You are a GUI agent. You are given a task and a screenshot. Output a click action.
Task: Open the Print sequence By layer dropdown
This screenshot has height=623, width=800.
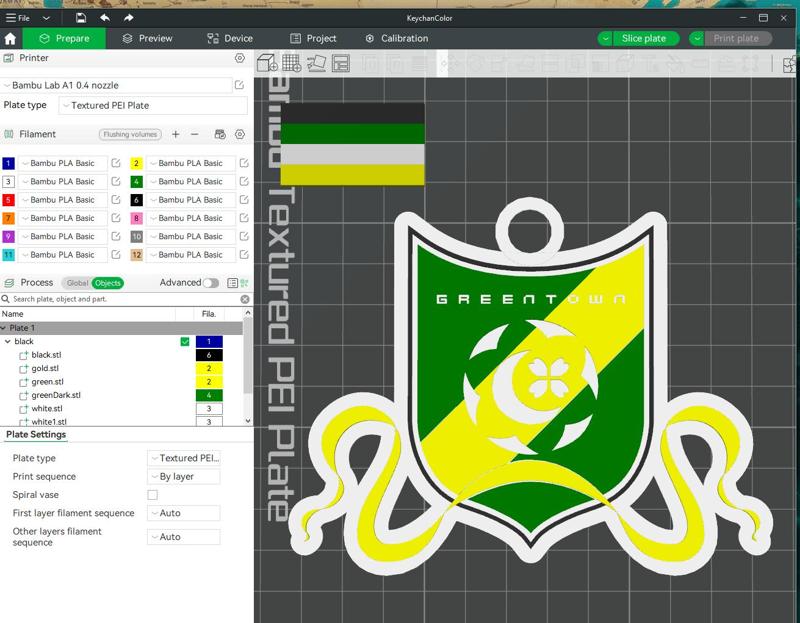(x=184, y=477)
